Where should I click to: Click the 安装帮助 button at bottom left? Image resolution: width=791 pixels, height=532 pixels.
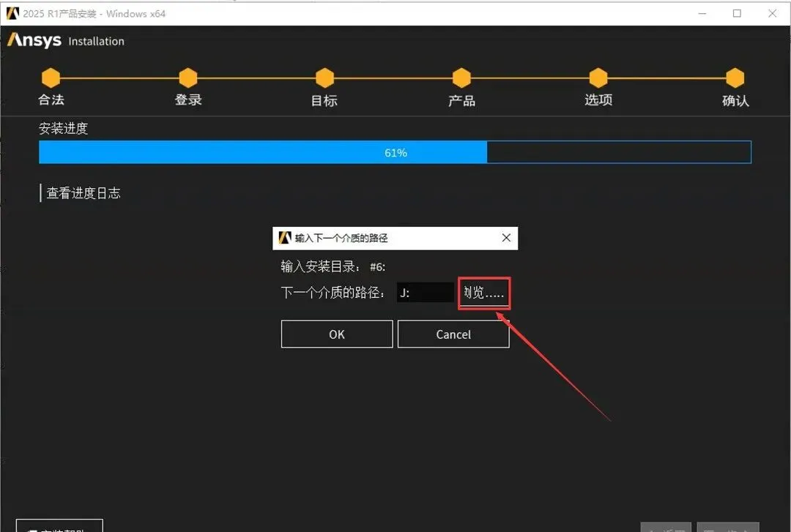59,525
